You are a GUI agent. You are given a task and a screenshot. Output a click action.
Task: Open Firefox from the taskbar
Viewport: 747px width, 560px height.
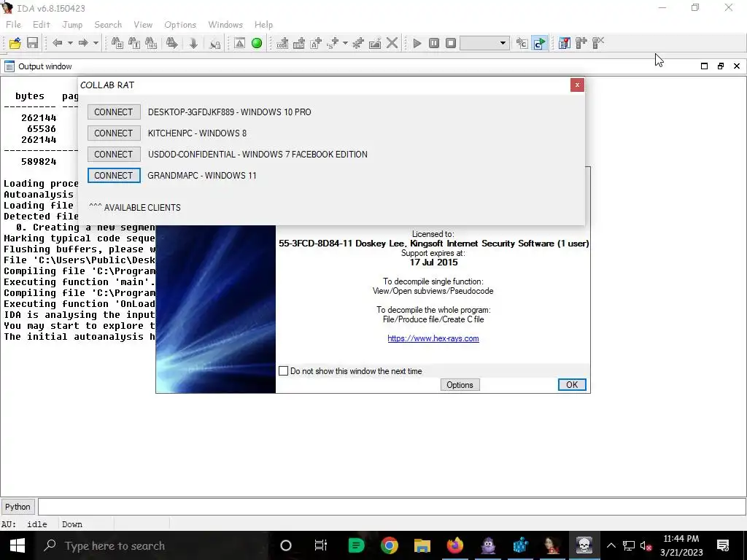[455, 545]
